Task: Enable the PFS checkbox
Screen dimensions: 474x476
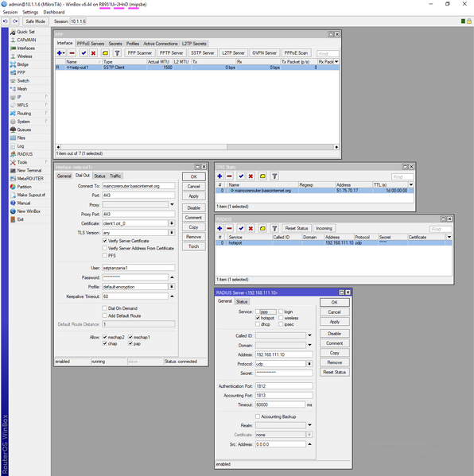Action: coord(105,256)
